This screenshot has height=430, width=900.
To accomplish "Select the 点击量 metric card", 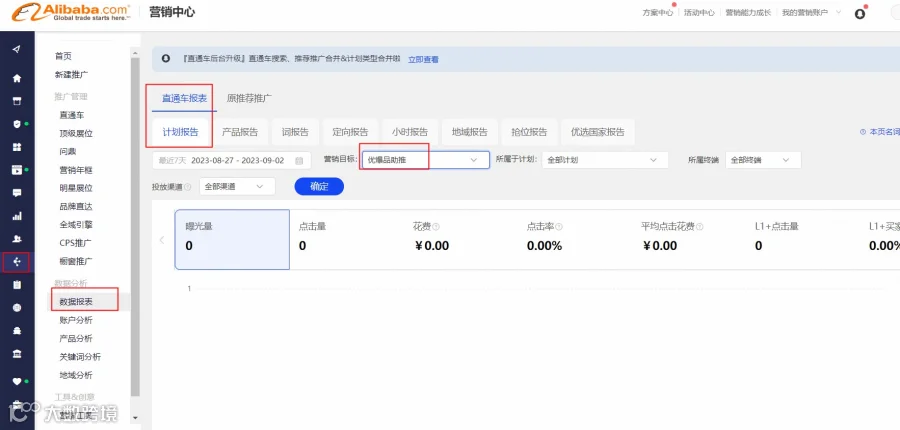I will pos(346,239).
